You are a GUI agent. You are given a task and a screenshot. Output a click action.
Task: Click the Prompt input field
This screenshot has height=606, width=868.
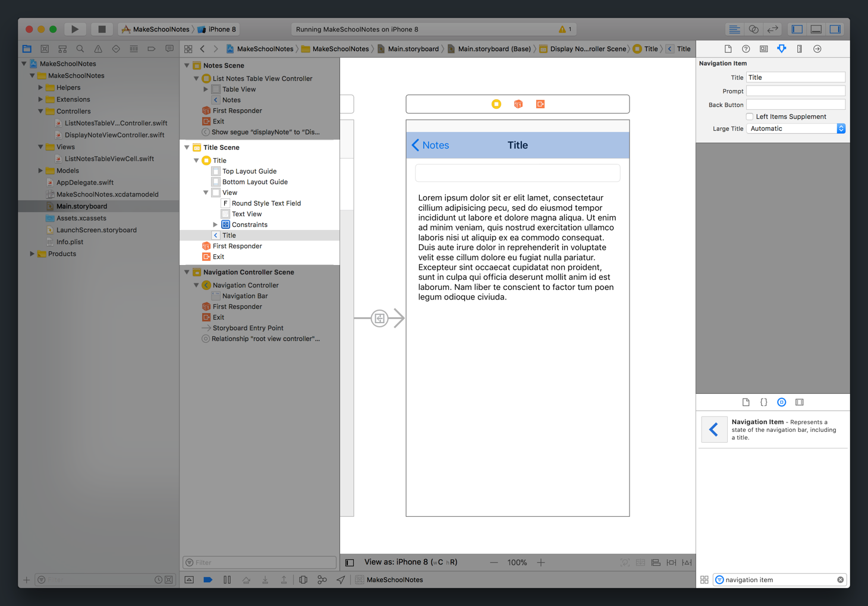795,91
